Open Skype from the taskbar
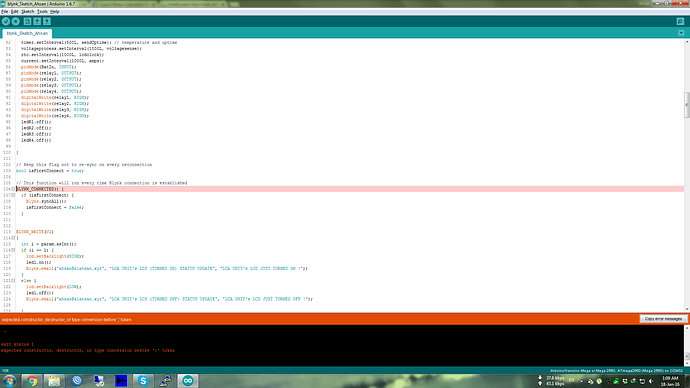The image size is (690, 388). coord(143,381)
